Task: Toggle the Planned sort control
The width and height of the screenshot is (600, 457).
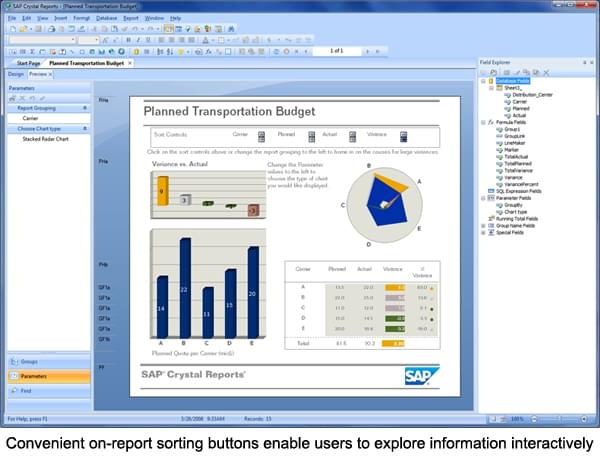Action: click(312, 137)
